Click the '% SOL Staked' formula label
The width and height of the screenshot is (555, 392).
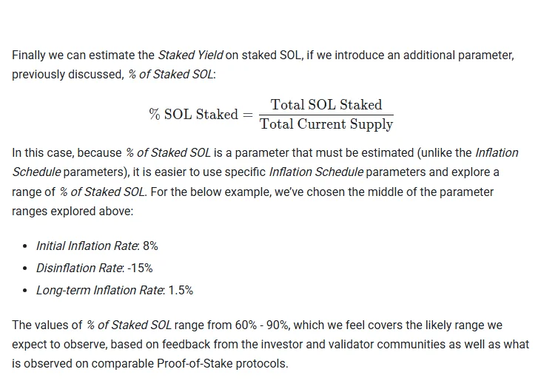pos(194,115)
